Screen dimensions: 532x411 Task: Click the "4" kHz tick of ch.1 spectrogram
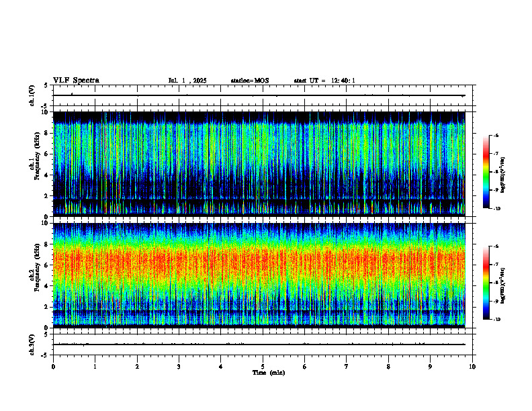tap(47, 175)
